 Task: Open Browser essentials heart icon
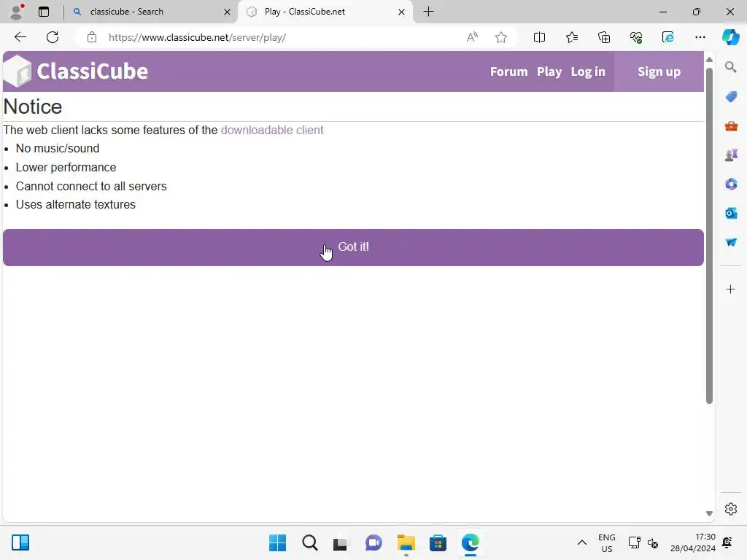pyautogui.click(x=636, y=37)
